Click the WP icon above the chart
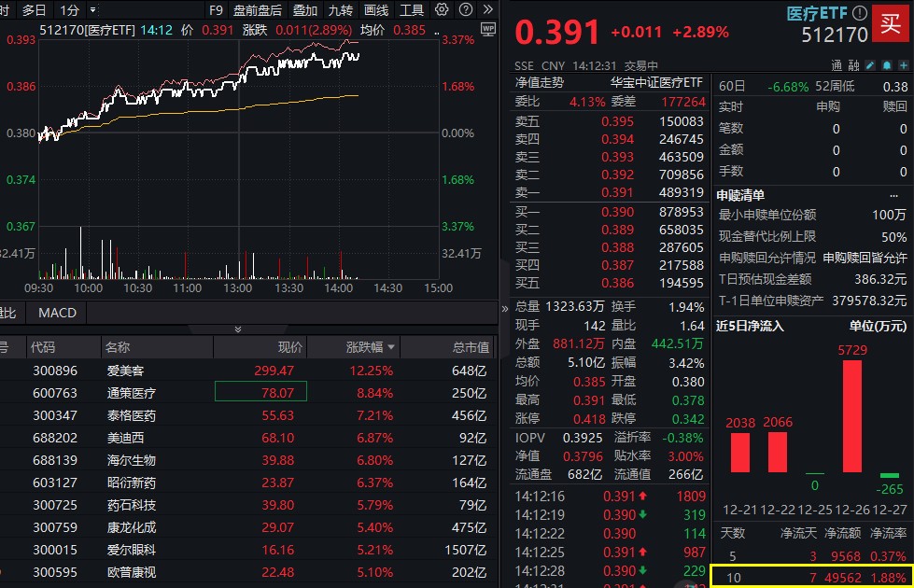 (x=488, y=29)
